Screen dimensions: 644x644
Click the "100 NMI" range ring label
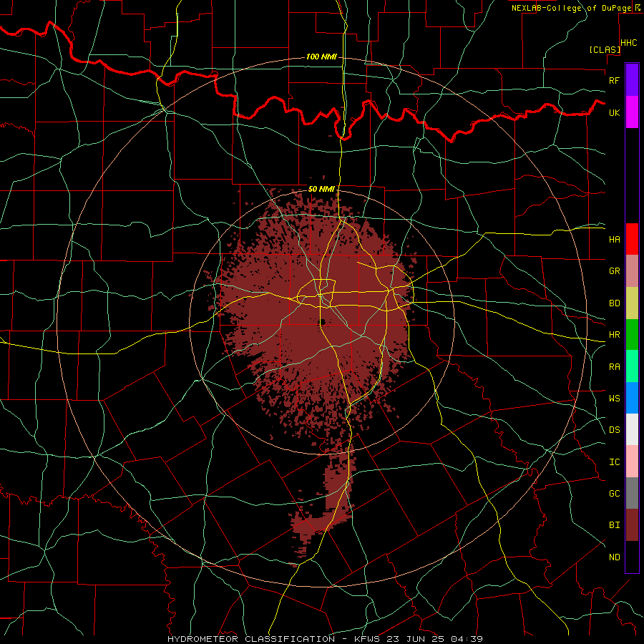[x=321, y=57]
